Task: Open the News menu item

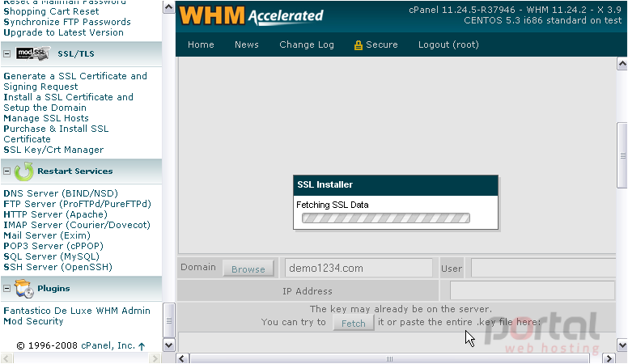Action: pos(246,44)
